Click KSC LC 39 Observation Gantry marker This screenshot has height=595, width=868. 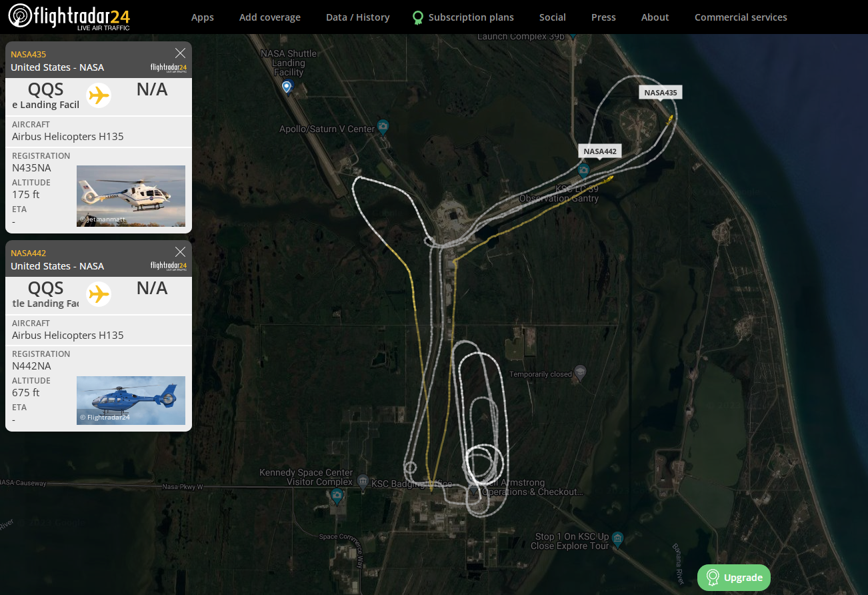584,170
